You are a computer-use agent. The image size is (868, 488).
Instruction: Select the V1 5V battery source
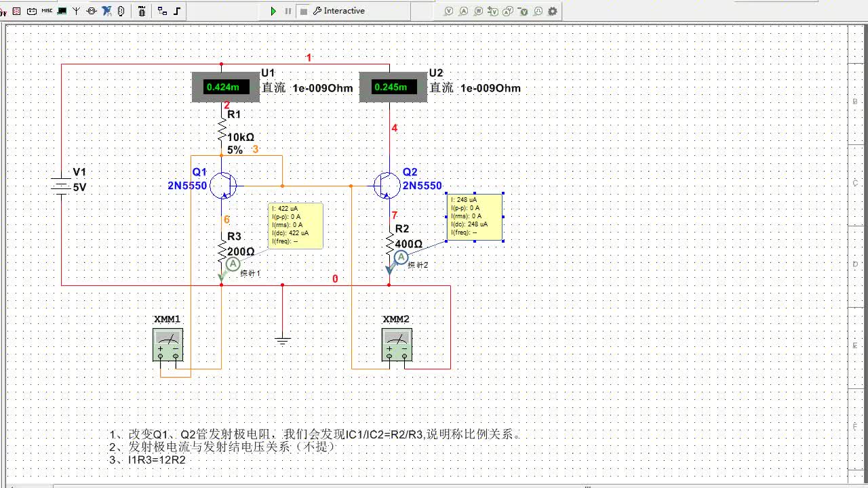[62, 185]
